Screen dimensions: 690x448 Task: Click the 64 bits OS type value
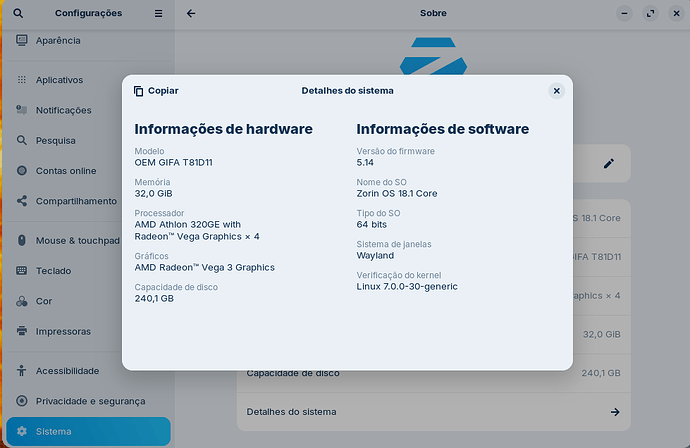(x=371, y=224)
